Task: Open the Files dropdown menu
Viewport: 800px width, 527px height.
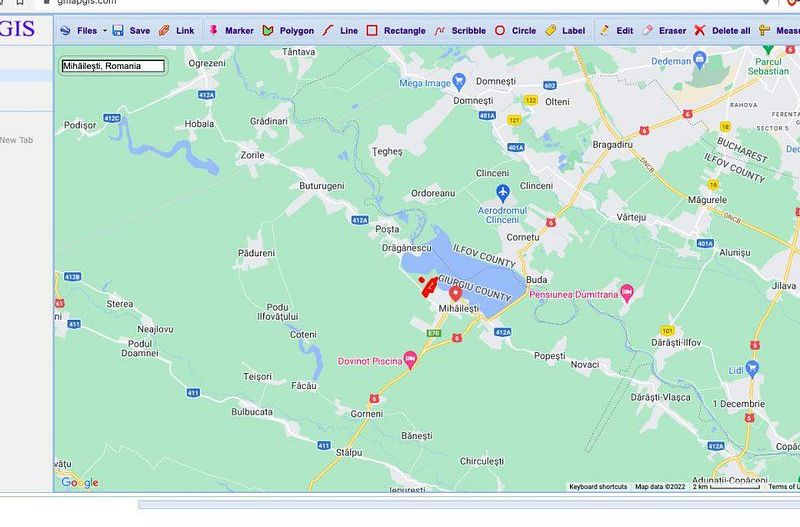Action: click(x=82, y=31)
